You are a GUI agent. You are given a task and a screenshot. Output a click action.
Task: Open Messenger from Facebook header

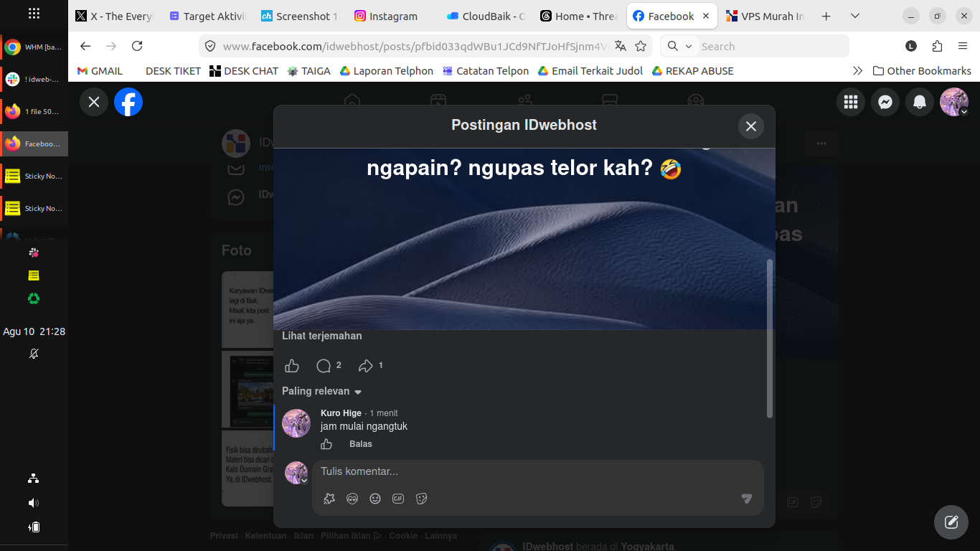pos(885,102)
